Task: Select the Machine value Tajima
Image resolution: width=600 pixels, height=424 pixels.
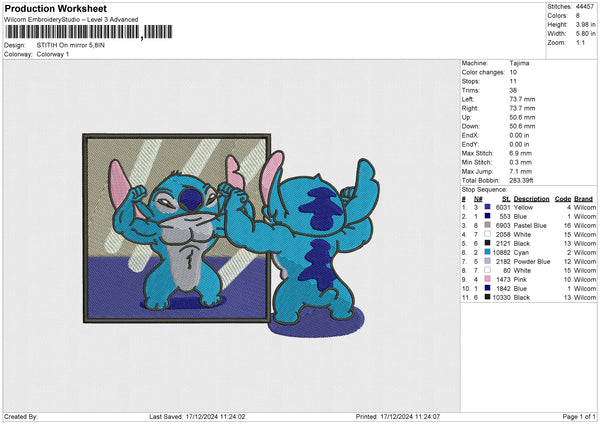Action: pos(519,63)
